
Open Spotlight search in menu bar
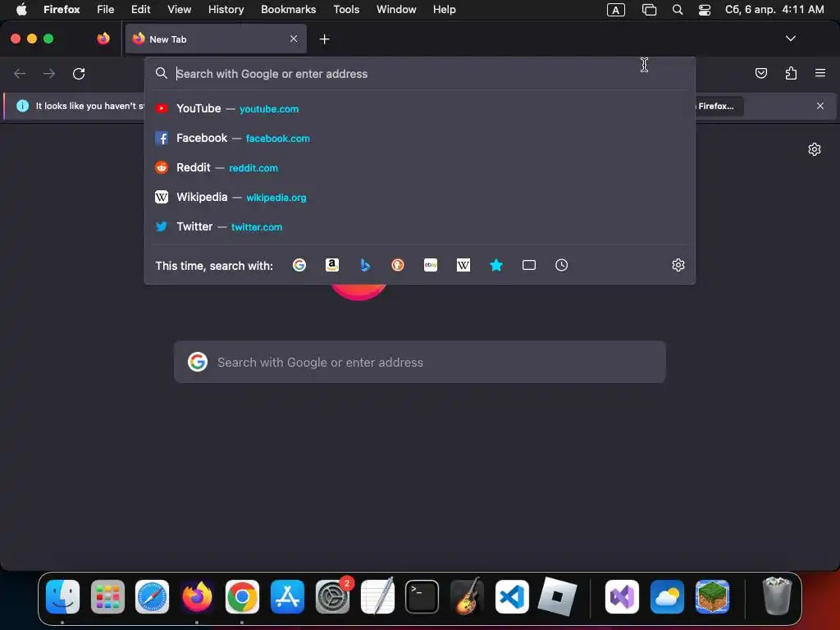click(677, 10)
